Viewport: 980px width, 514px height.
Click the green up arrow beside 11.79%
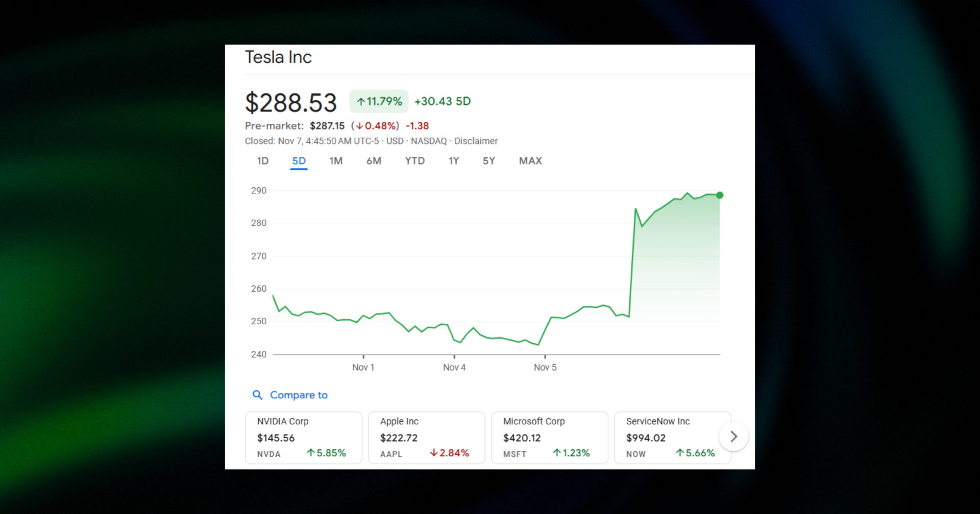pos(361,101)
